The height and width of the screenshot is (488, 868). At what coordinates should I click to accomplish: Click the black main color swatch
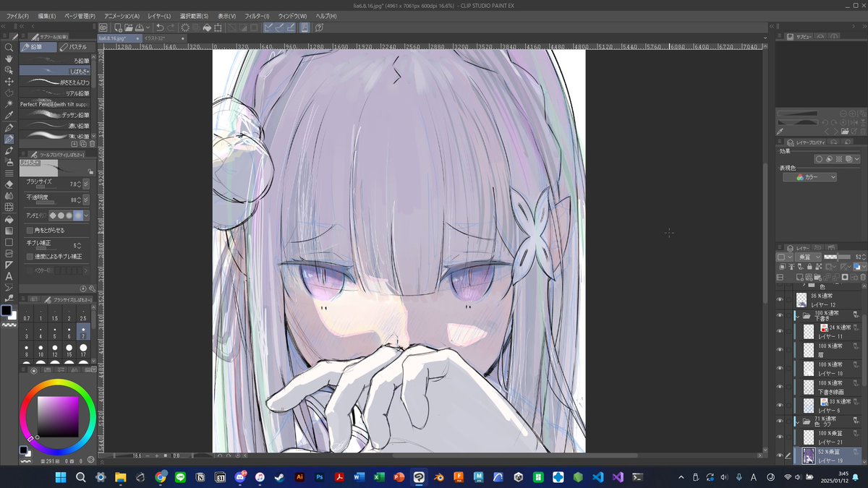[7, 310]
